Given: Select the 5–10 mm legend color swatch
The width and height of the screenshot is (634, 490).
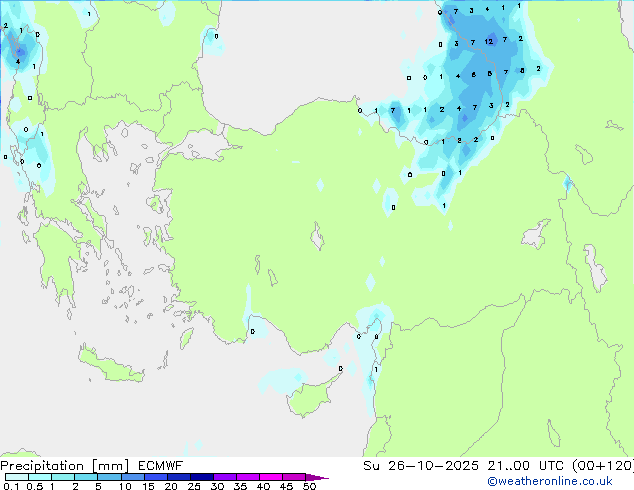Looking at the screenshot, I should 109,477.
